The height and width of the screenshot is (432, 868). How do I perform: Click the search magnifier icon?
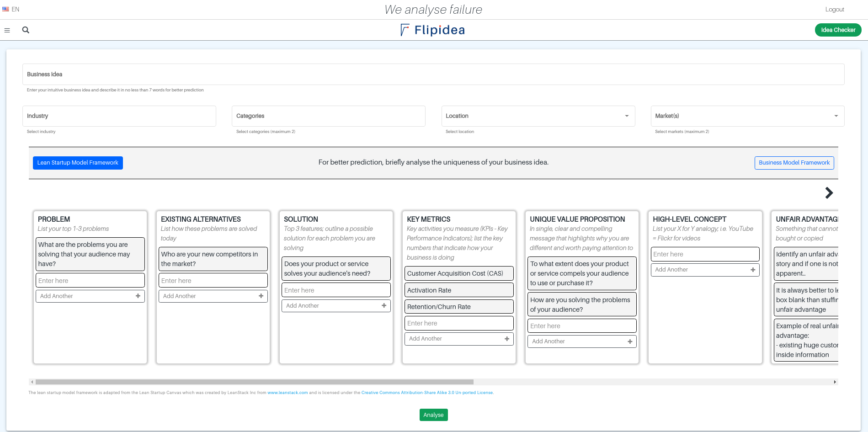[x=26, y=30]
